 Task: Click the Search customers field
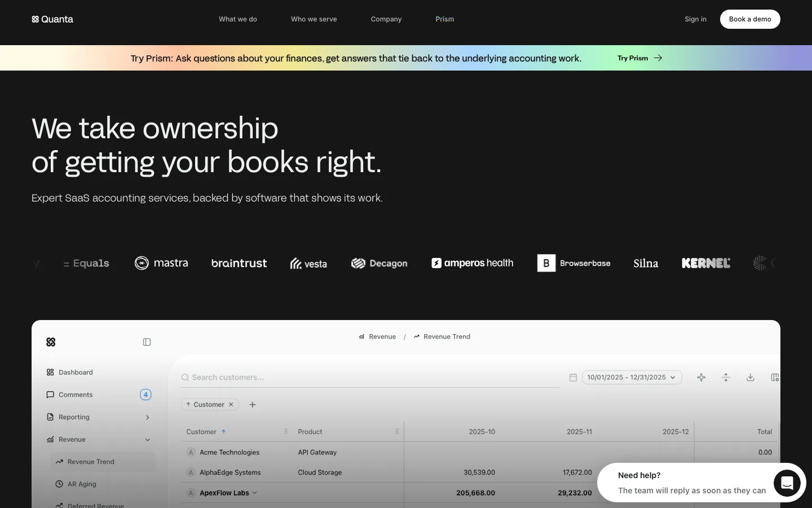click(370, 377)
